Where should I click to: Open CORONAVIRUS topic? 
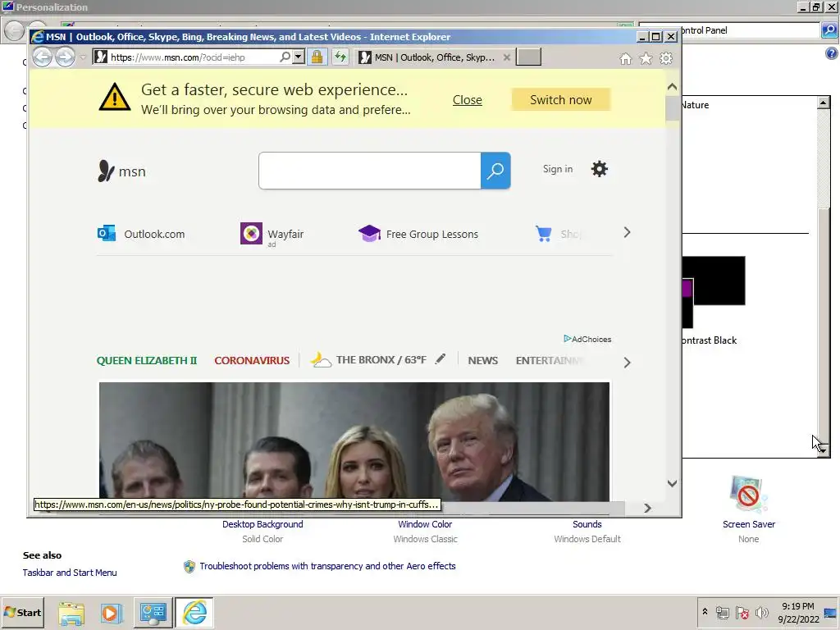click(x=252, y=361)
